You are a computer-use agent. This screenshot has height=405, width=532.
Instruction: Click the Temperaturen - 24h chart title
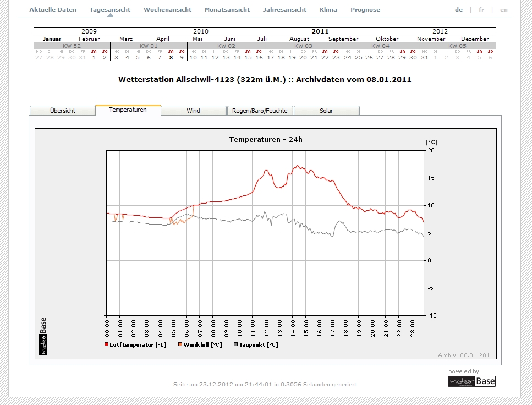coord(266,140)
